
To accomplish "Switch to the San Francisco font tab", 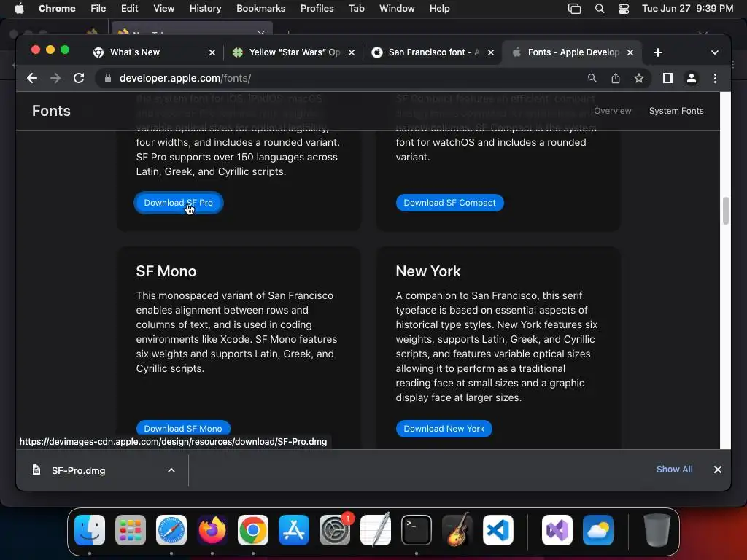I will click(433, 52).
